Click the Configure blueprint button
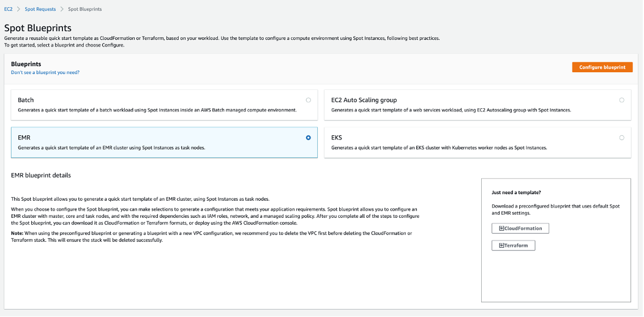The image size is (644, 317). (x=602, y=67)
